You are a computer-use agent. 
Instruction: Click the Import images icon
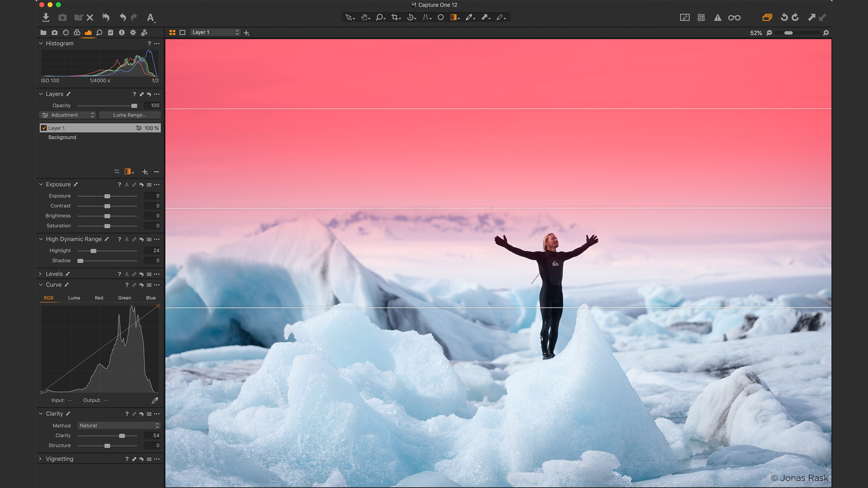[46, 17]
